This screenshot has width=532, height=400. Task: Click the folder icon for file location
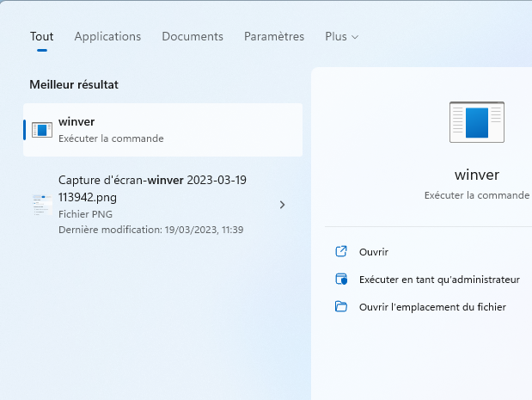click(x=341, y=306)
